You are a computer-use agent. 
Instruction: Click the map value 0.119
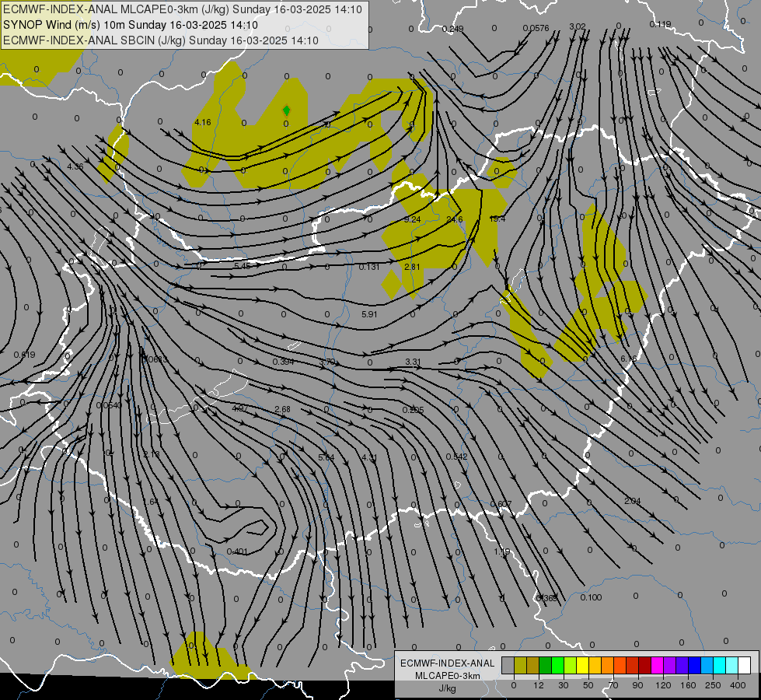click(x=661, y=24)
